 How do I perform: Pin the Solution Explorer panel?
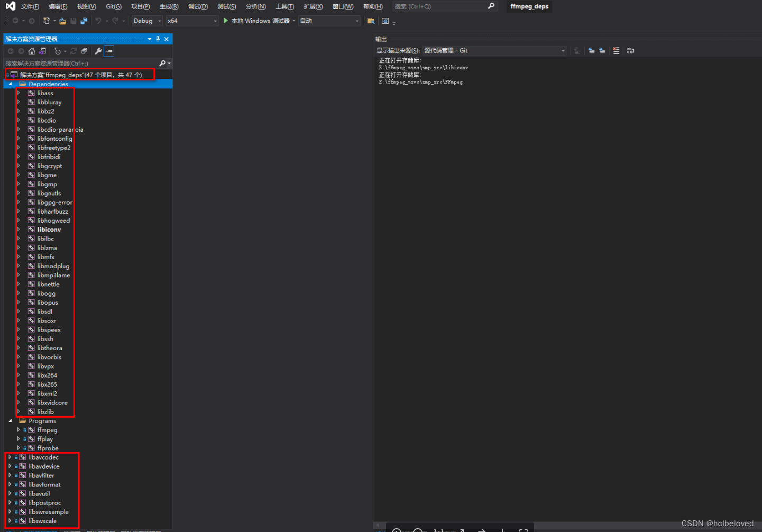(x=157, y=39)
